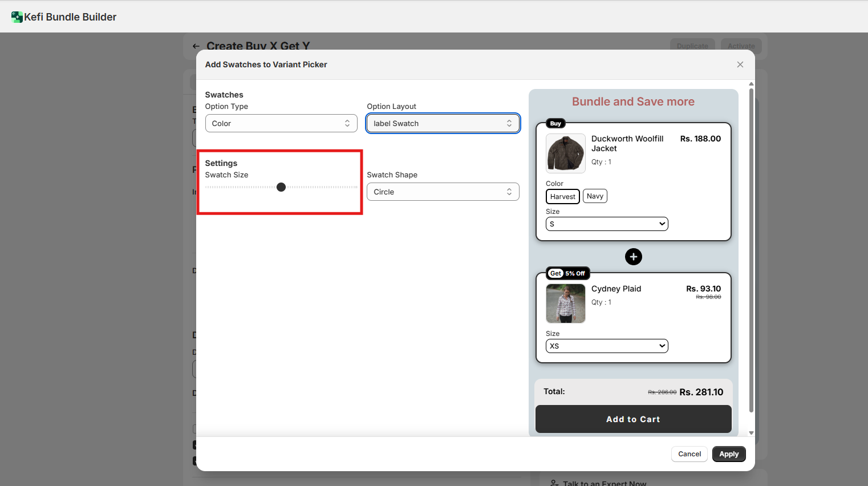Image resolution: width=868 pixels, height=486 pixels.
Task: Click the Kefi Bundle Builder logo icon
Action: point(17,17)
